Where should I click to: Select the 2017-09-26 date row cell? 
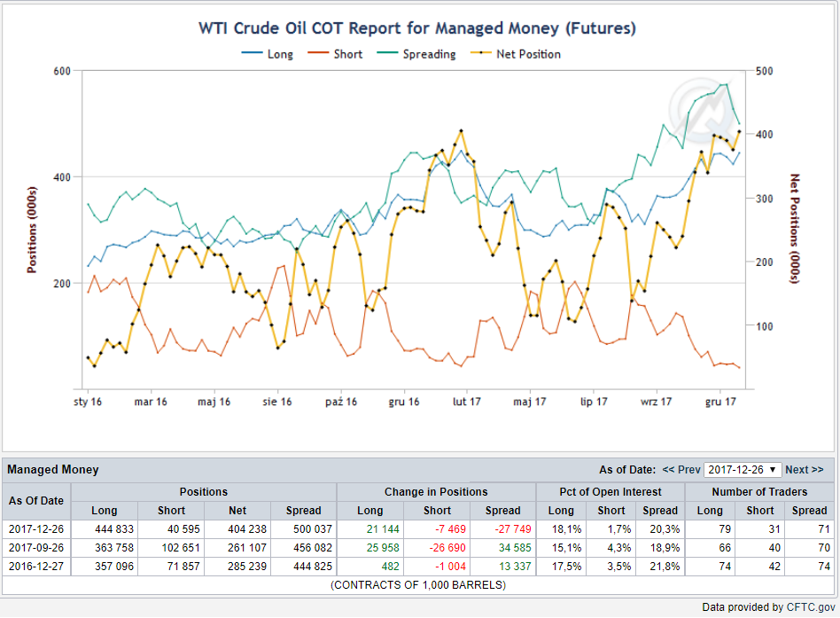tap(36, 548)
